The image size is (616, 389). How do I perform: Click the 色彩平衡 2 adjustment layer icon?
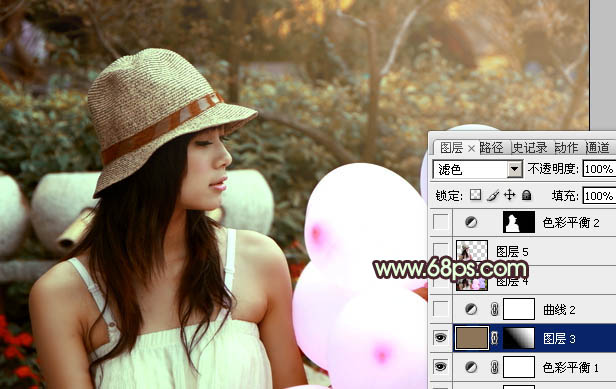point(471,222)
